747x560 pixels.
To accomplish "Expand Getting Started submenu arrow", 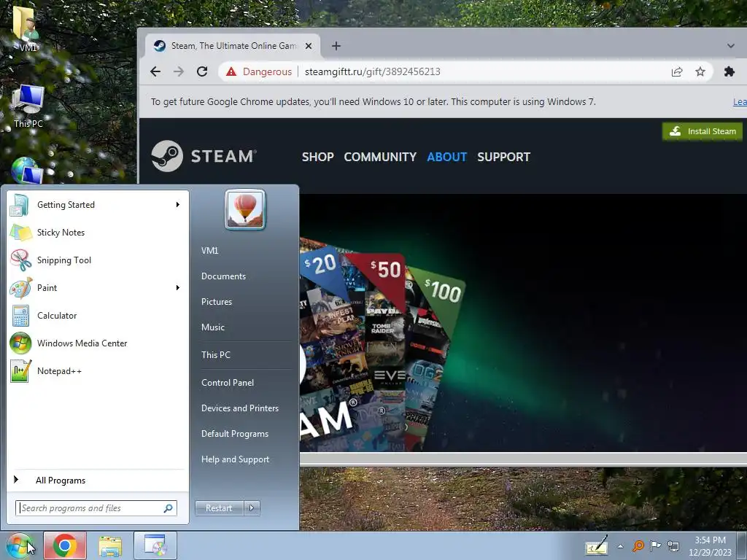I will tap(178, 205).
